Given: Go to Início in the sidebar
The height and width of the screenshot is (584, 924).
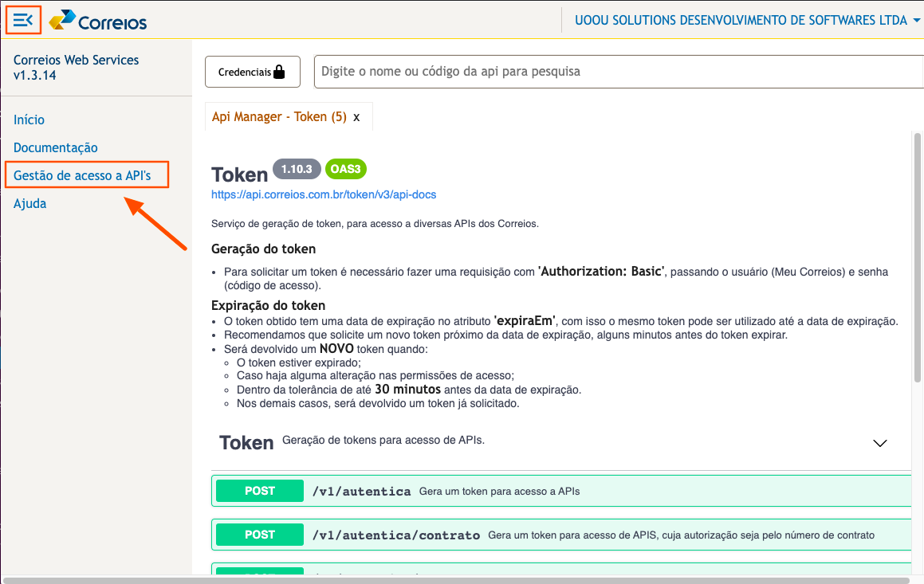Looking at the screenshot, I should pos(29,120).
